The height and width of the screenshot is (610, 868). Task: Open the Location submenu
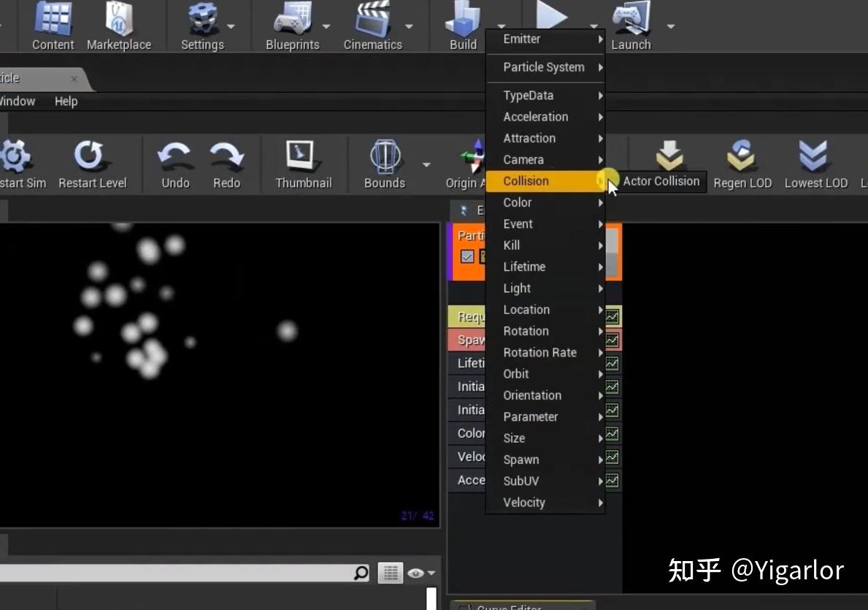point(545,310)
